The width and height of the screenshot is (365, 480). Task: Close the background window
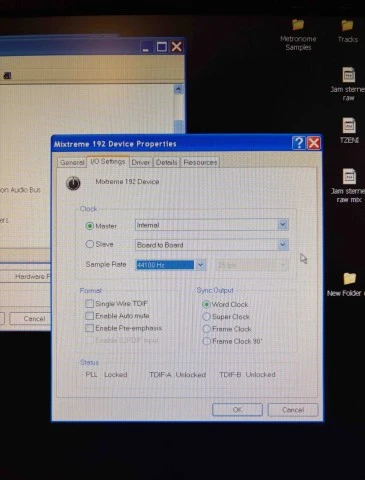tap(177, 47)
